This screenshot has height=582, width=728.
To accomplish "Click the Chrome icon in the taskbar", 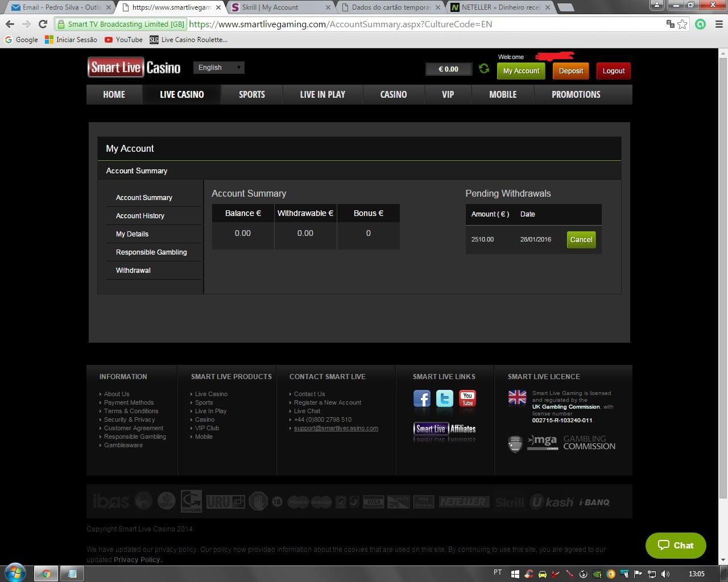I will point(45,573).
